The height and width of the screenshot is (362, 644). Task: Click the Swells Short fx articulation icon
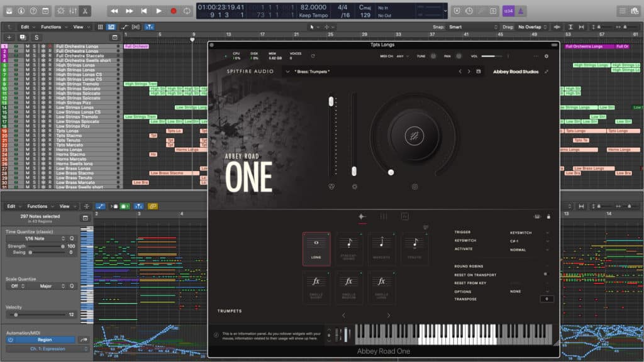tap(317, 286)
